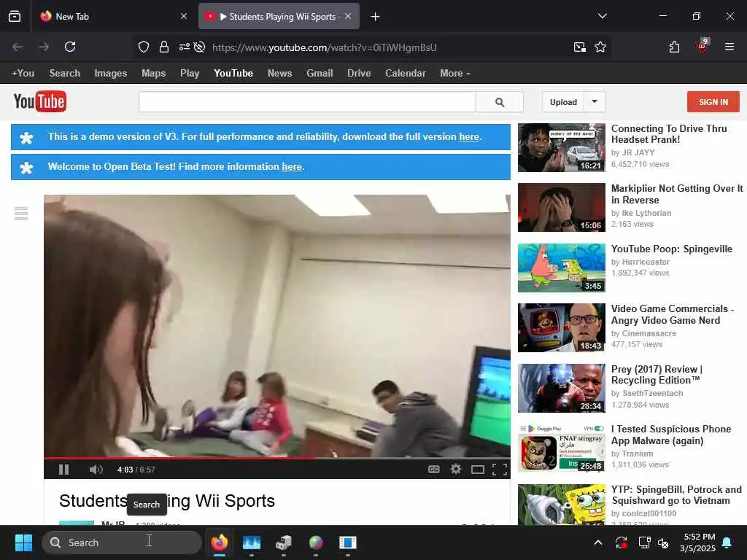Switch to the New Tab browser tab
The width and height of the screenshot is (747, 560).
[113, 16]
